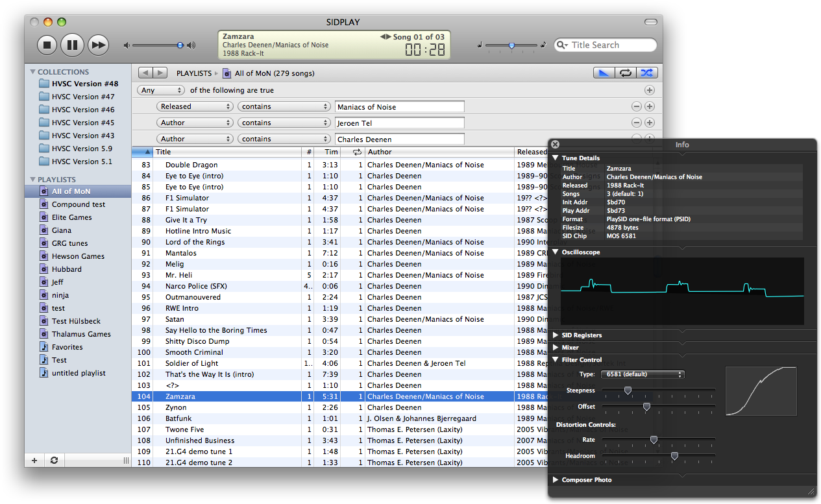The height and width of the screenshot is (504, 821).
Task: Click the Charles Deenen rule text field
Action: point(400,139)
